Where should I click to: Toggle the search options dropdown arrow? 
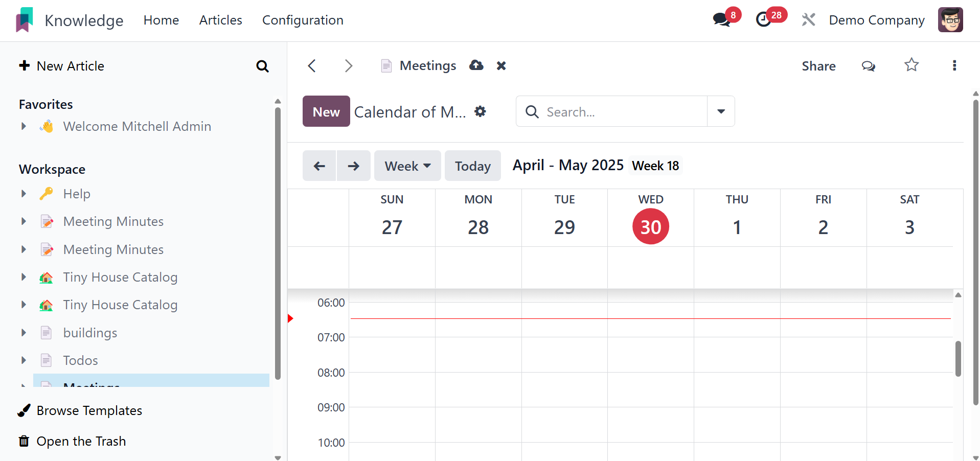(721, 111)
